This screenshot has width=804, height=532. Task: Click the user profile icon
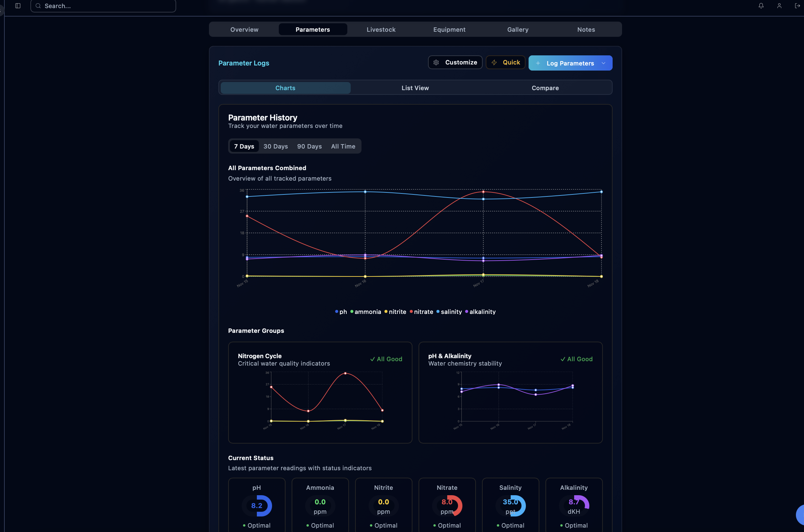tap(779, 6)
